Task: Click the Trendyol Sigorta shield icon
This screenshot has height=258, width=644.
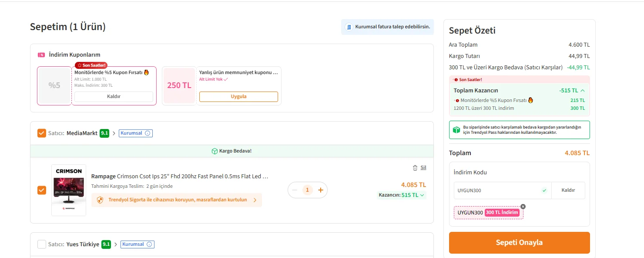Action: coord(100,200)
